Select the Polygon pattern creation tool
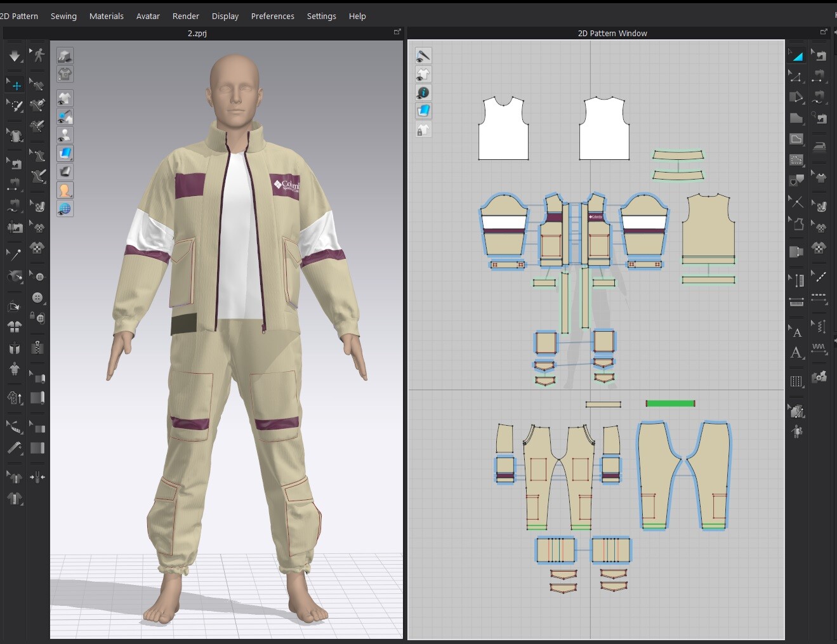The height and width of the screenshot is (644, 837). pyautogui.click(x=797, y=118)
